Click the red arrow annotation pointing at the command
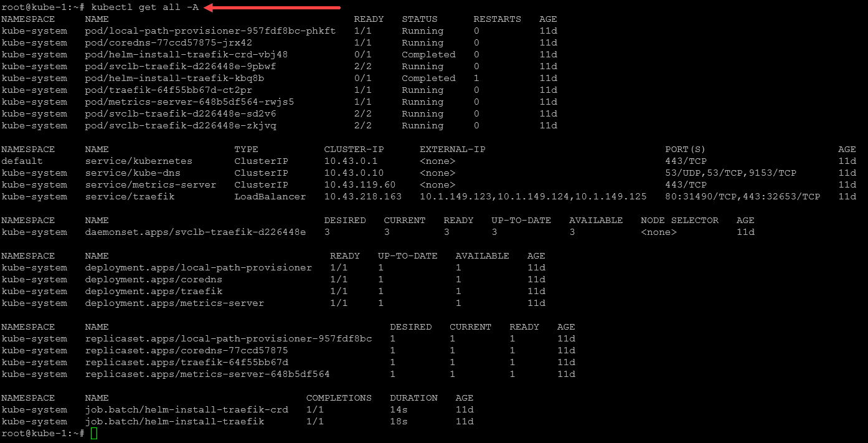This screenshot has height=443, width=868. pos(272,7)
